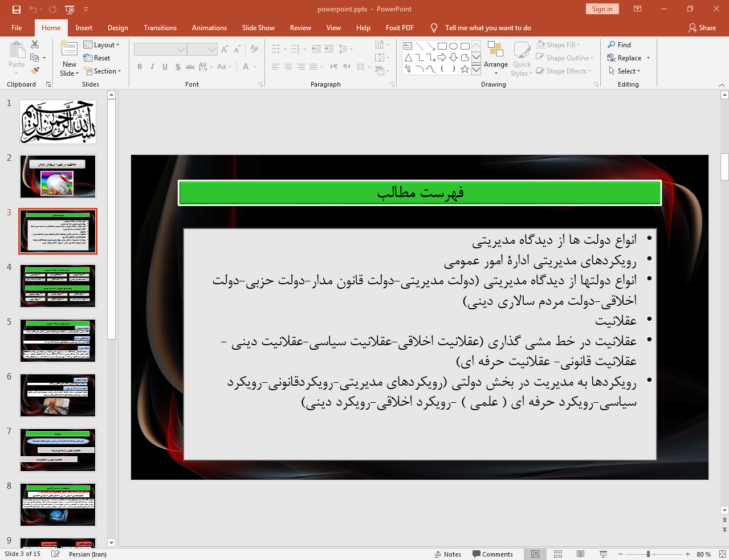Select slide 5 thumbnail
729x560 pixels.
pos(58,340)
